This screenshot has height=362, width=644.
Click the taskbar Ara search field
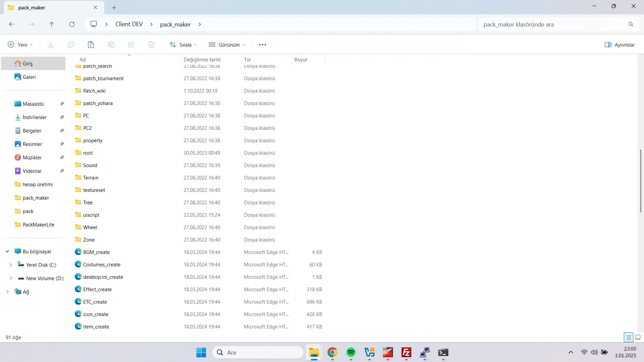click(x=258, y=352)
